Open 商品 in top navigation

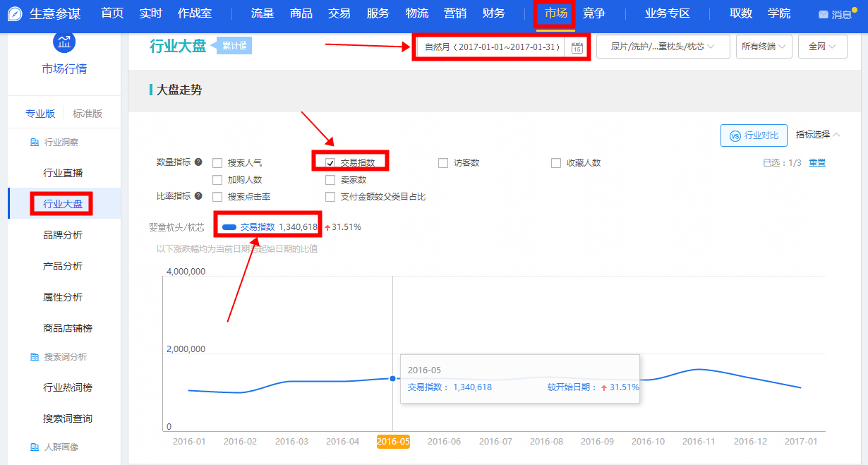(x=301, y=13)
